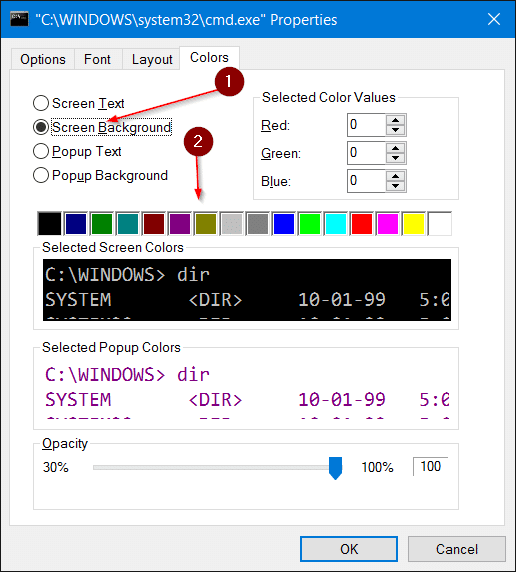The width and height of the screenshot is (516, 572).
Task: Increase the Green value with up arrow
Action: [395, 148]
